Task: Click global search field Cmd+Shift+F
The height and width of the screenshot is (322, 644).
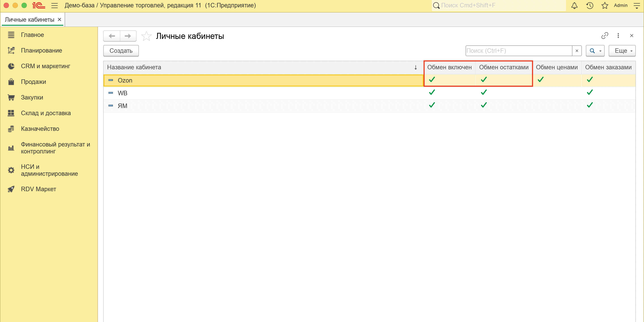Action: 499,6
